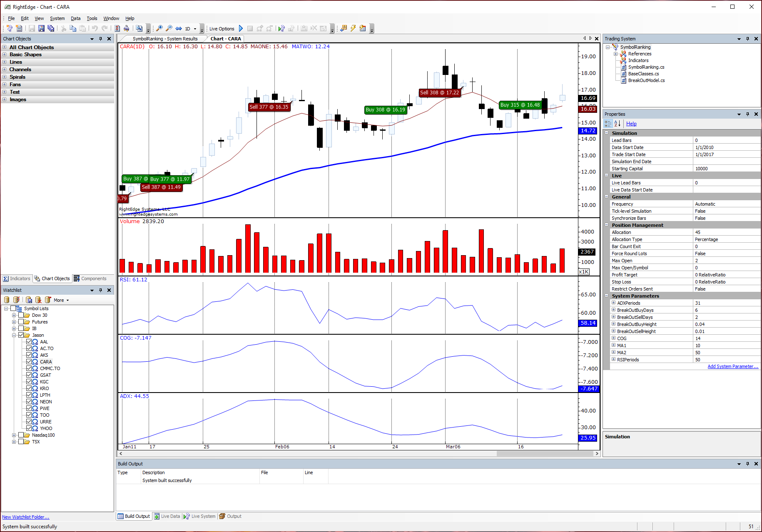Viewport: 762px width, 532px height.
Task: Collapse the Jason watchlist folder
Action: (x=14, y=335)
